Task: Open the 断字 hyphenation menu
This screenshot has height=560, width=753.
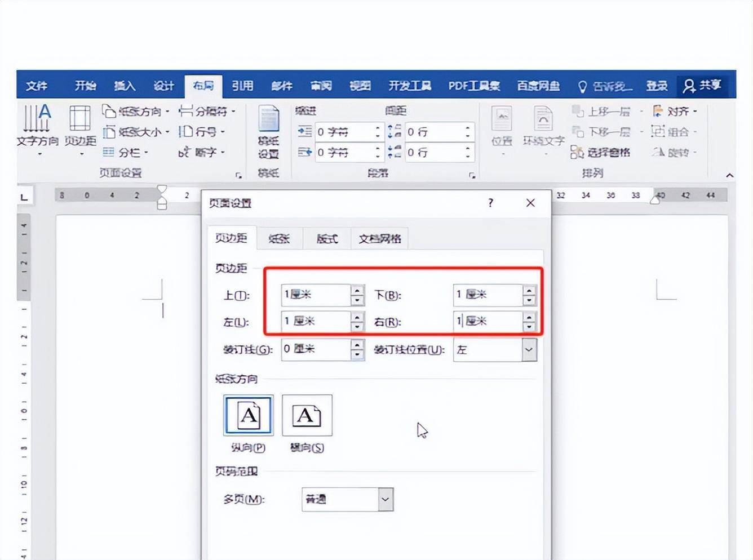Action: tap(202, 152)
